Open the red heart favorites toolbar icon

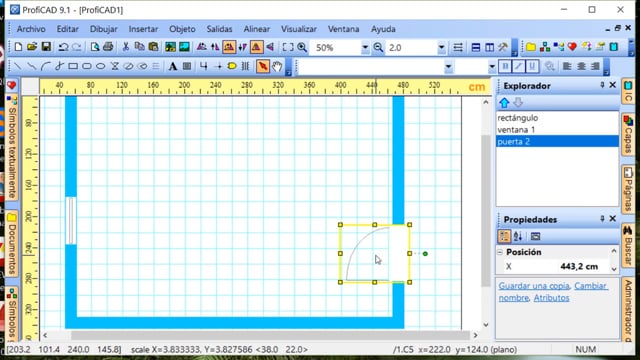click(572, 47)
